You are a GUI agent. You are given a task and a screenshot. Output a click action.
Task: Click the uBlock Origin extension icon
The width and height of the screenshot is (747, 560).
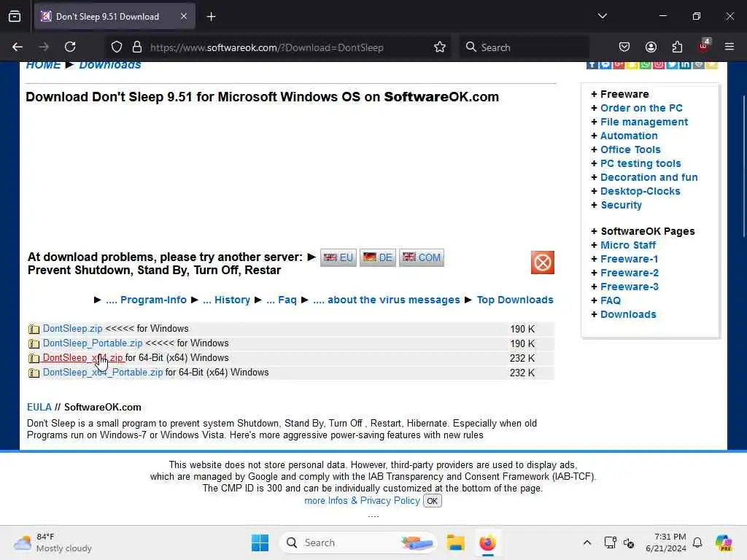point(704,46)
